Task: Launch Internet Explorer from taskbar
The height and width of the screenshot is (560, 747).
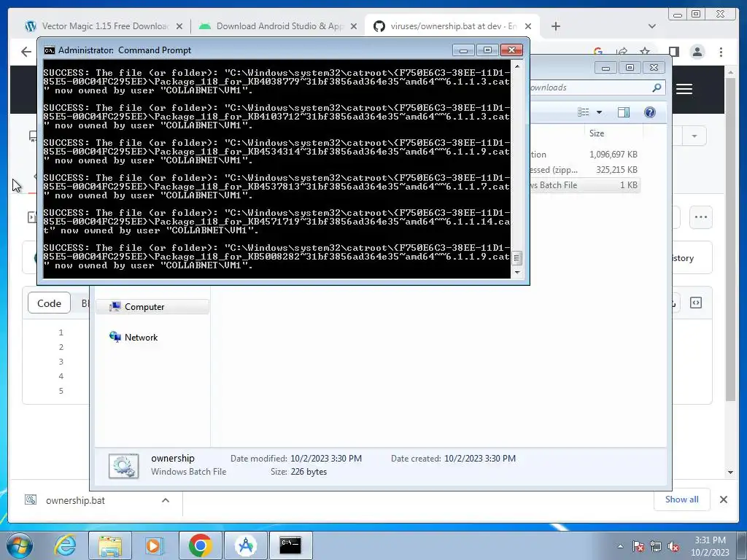Action: tap(65, 545)
